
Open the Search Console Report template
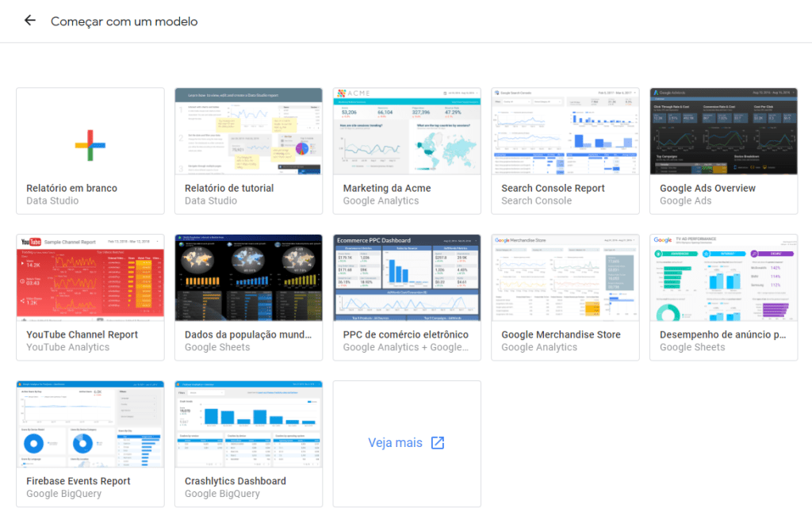click(x=565, y=131)
